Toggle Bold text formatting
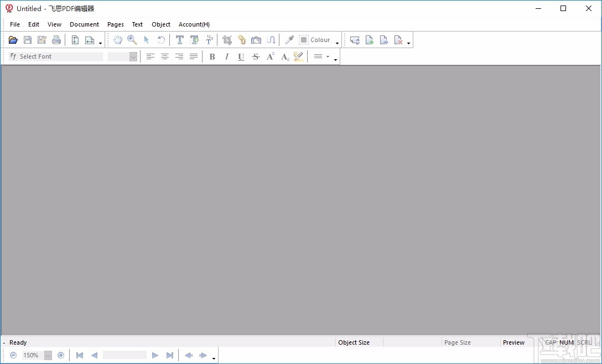Screen dimensions: 602x364 [212, 56]
